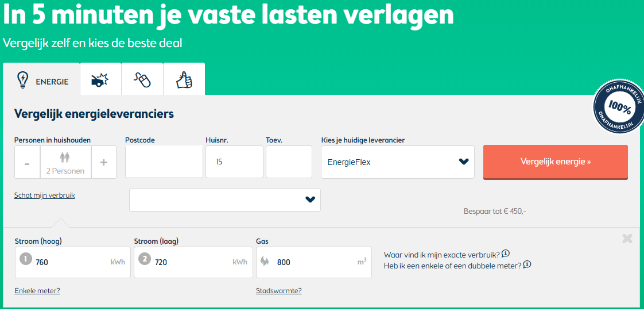This screenshot has width=644, height=311.
Task: Click the Stroom (hoog) kWh field
Action: tap(72, 262)
